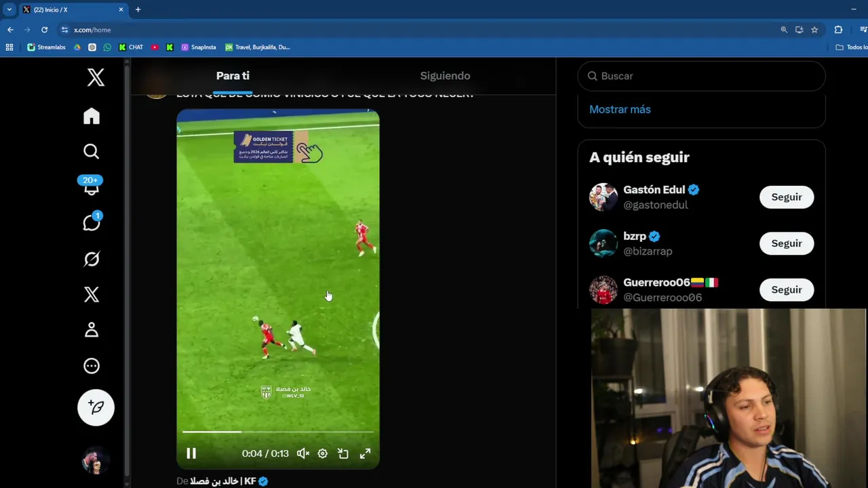Open Streamlabs bookmark

(x=46, y=47)
